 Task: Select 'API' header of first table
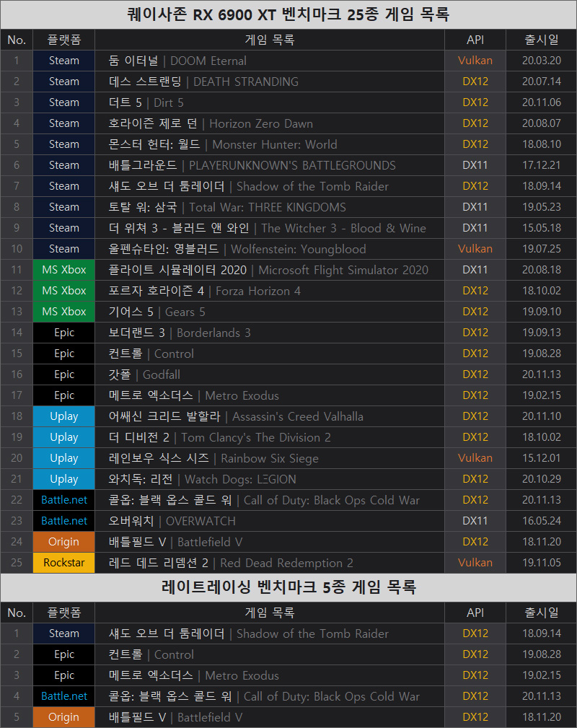pos(475,40)
